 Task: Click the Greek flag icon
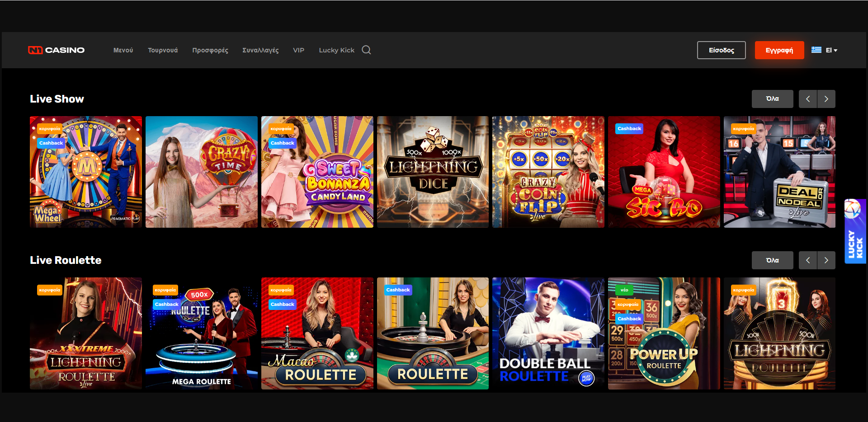tap(816, 50)
